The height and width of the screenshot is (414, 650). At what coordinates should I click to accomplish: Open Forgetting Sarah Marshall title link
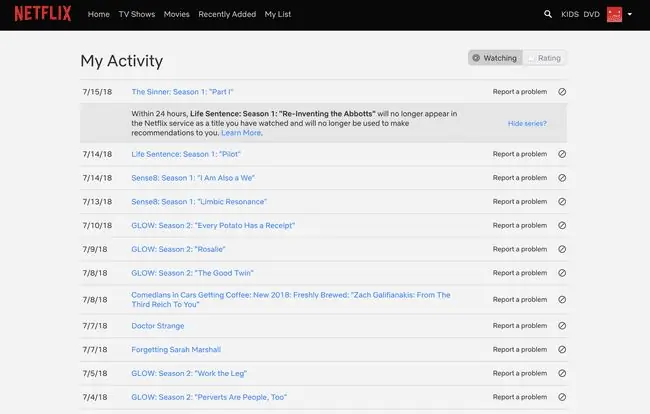click(176, 349)
